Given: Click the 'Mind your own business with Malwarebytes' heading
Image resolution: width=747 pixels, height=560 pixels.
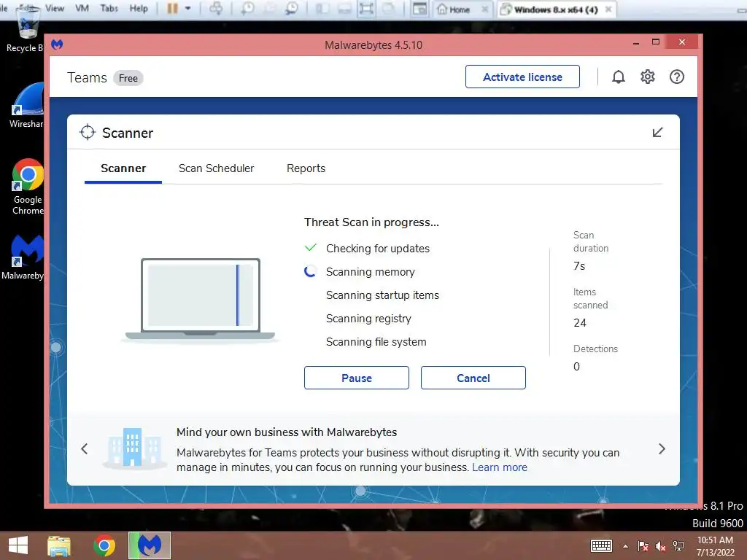Looking at the screenshot, I should click(286, 432).
